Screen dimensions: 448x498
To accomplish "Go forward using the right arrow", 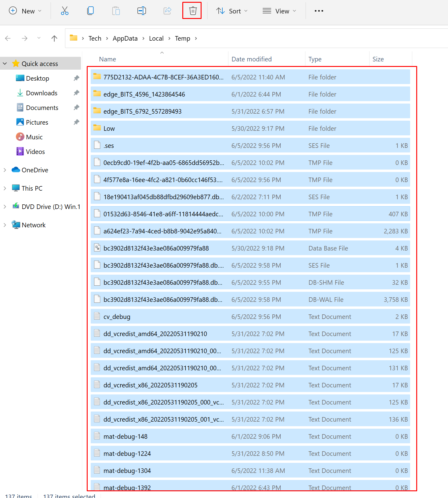I will coord(25,38).
